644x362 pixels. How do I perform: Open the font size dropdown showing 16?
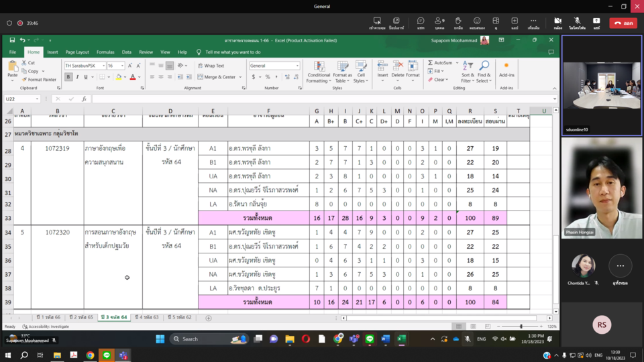tap(122, 66)
